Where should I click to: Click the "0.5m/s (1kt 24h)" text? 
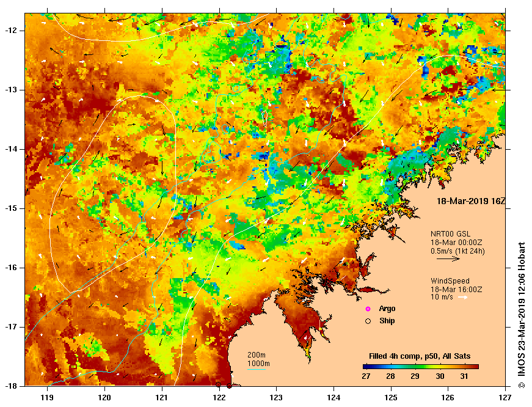click(x=457, y=251)
